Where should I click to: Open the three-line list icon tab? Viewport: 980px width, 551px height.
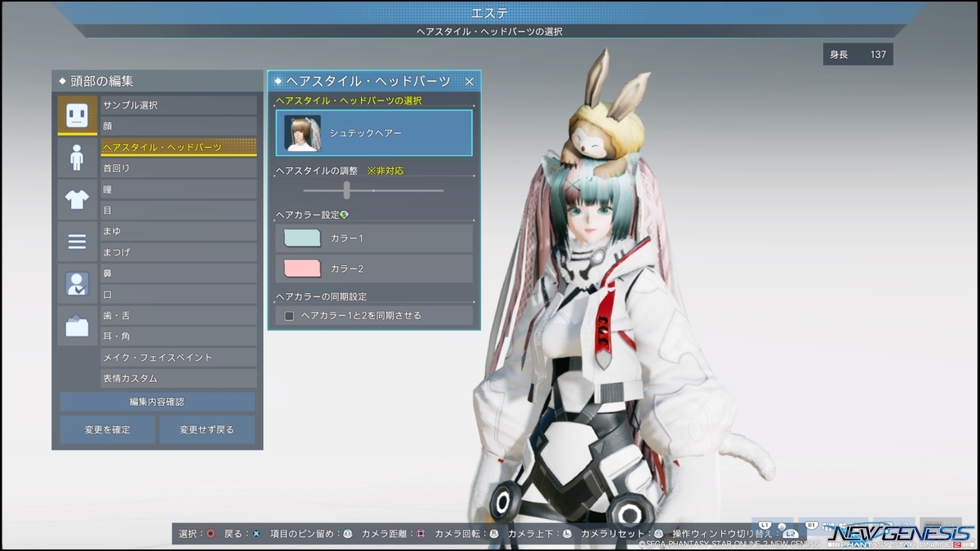pos(77,242)
